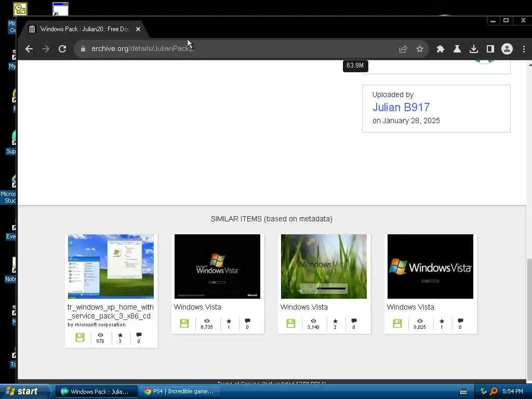Image resolution: width=532 pixels, height=399 pixels.
Task: Open the Chrome profile avatar
Action: (507, 49)
